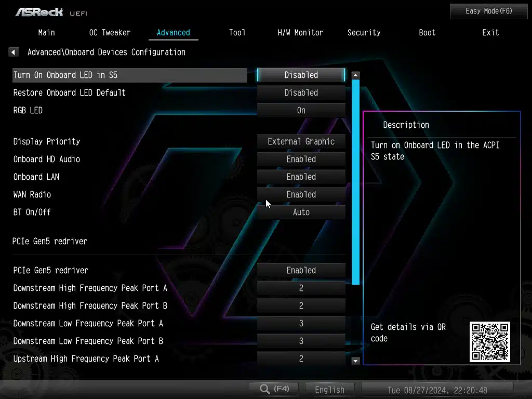Go to the Boot tab
532x399 pixels.
click(427, 33)
